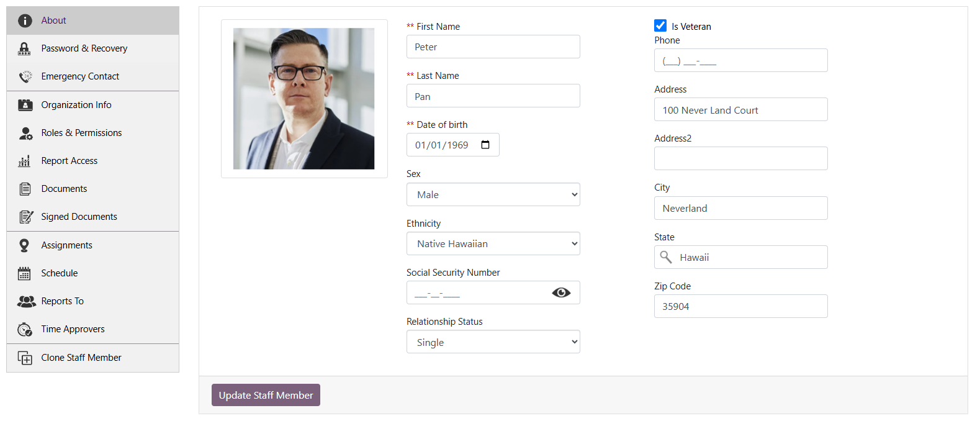Select the Roles & Permissions people icon
The width and height of the screenshot is (980, 426).
[x=24, y=132]
